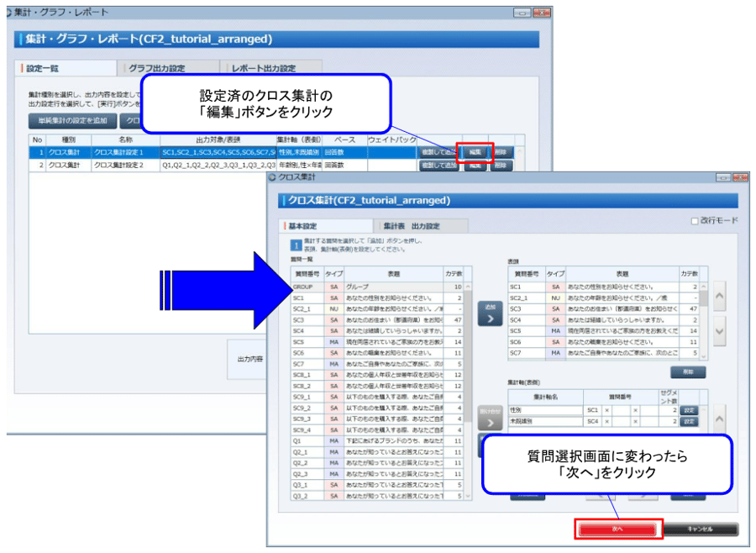This screenshot has width=756, height=553.
Task: Click 編集 button for クロス集計設定1
Action: pyautogui.click(x=475, y=152)
